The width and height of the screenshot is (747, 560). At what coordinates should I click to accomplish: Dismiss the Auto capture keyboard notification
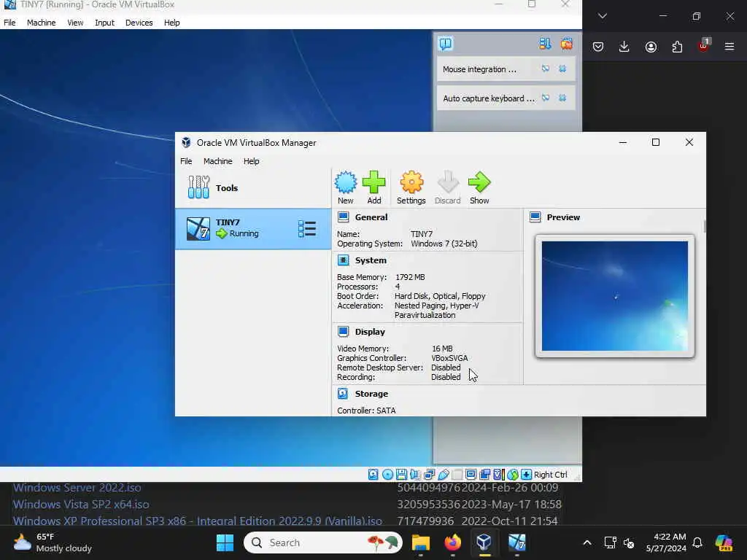pyautogui.click(x=562, y=98)
